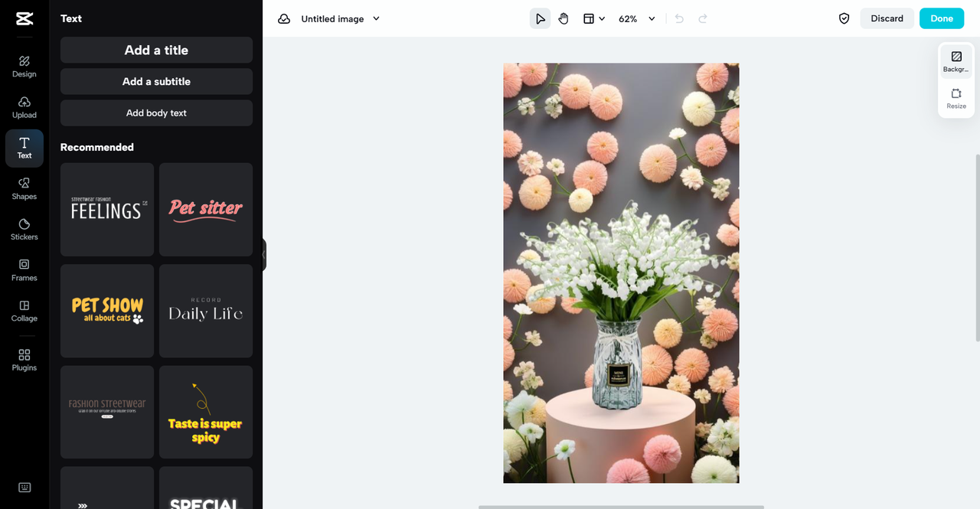This screenshot has height=509, width=980.
Task: Open the Stickers panel
Action: pos(24,230)
